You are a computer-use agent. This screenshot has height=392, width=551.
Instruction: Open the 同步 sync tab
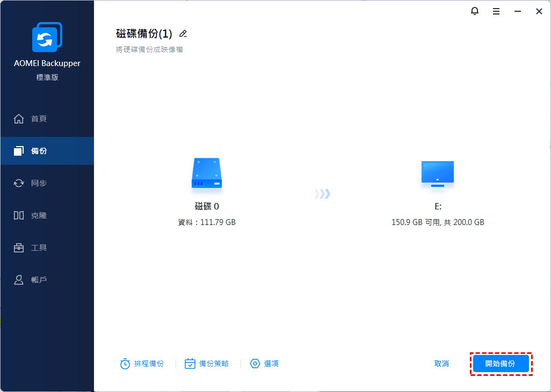47,183
